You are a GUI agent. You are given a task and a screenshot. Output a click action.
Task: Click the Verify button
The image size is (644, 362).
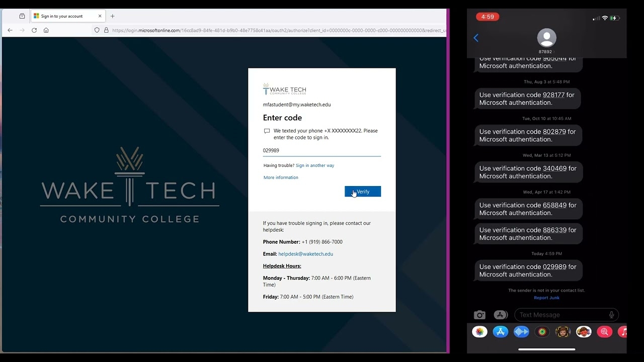tap(362, 192)
